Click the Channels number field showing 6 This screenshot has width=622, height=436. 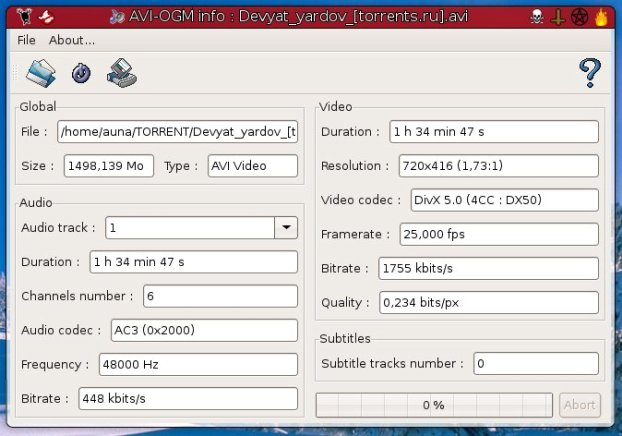pos(220,296)
